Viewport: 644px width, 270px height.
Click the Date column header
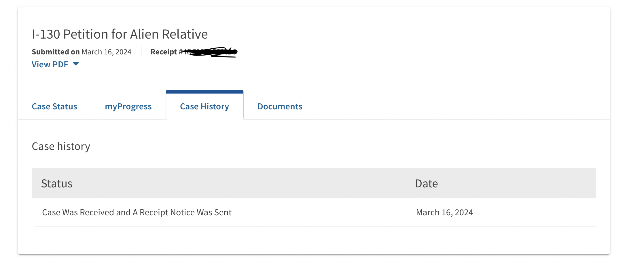[x=427, y=184]
